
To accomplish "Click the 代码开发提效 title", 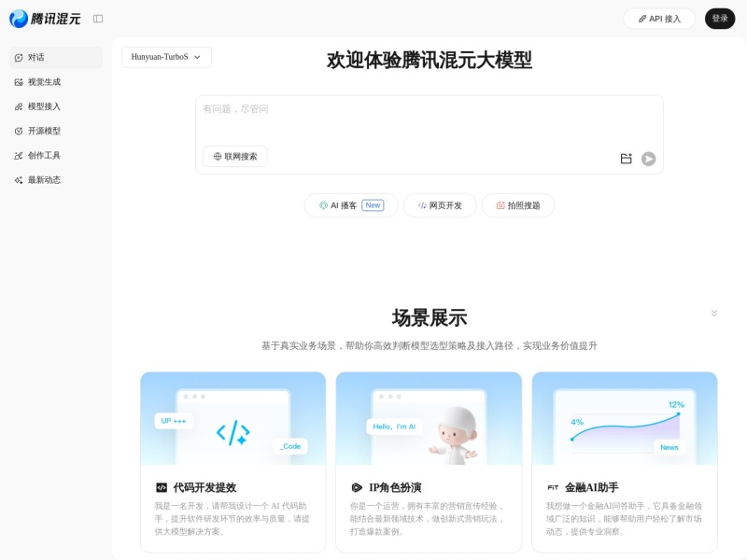I will coord(204,487).
